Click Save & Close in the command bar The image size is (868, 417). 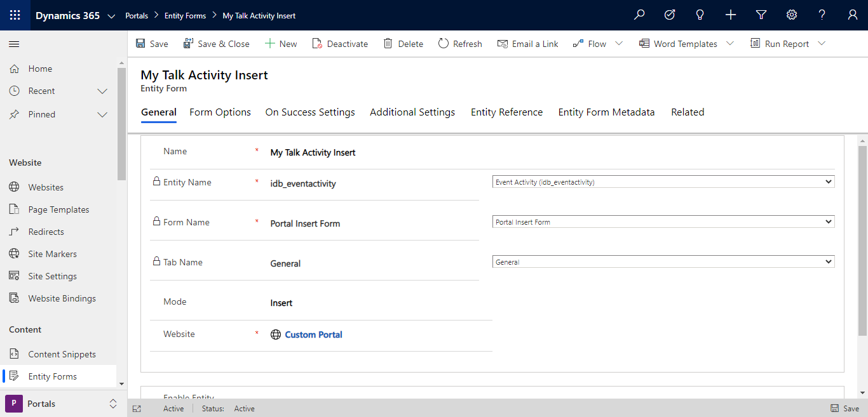(216, 43)
